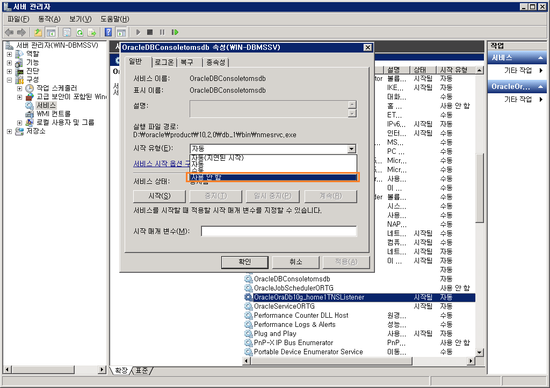Select the 확장 view tab at bottom
550x388 pixels.
121,370
